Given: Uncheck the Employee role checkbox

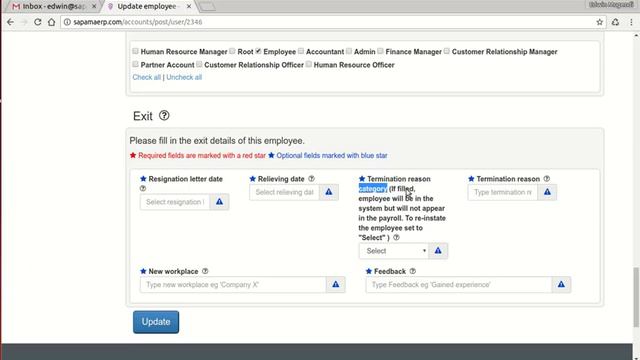Looking at the screenshot, I should [258, 51].
